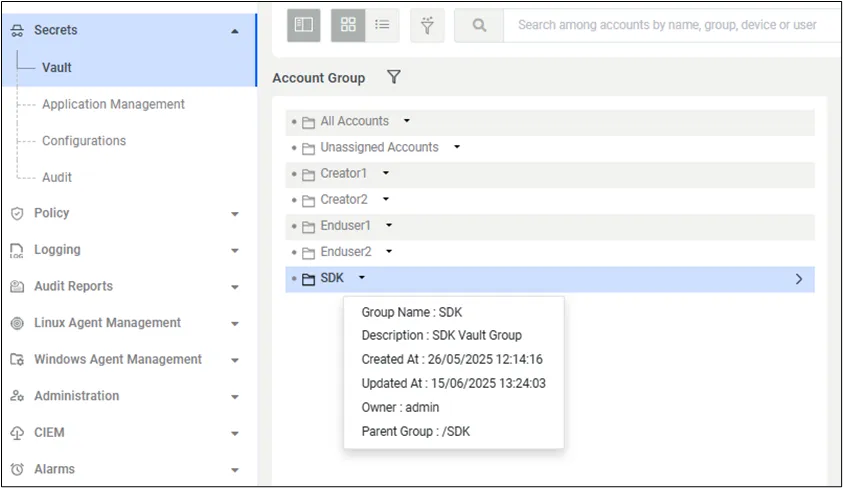Screen dimensions: 843x488
Task: Select the Unassigned Accounts group
Action: coord(380,147)
